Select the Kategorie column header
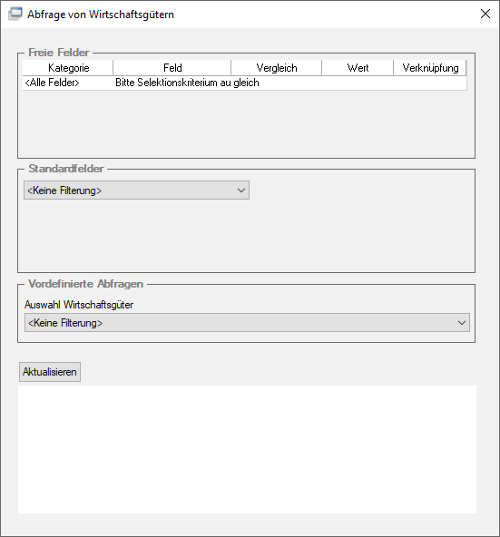The image size is (500, 537). (68, 68)
